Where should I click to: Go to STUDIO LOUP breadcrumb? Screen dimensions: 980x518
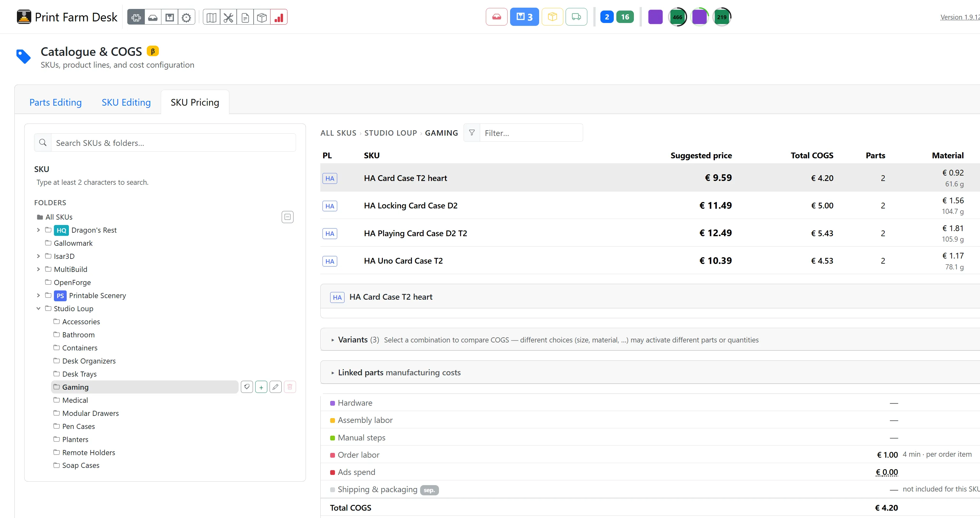[x=391, y=133]
